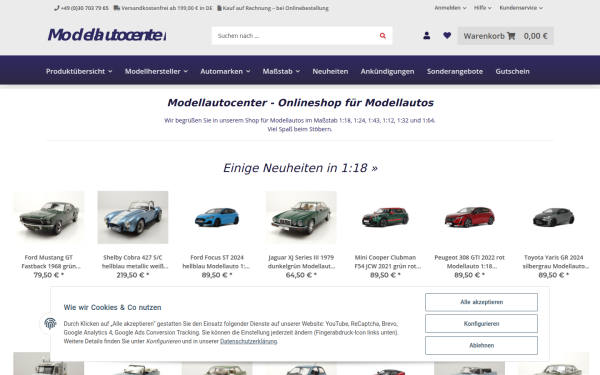This screenshot has height=375, width=600.
Task: Click the Modellautocenter Onlineshop heading
Action: click(x=300, y=103)
